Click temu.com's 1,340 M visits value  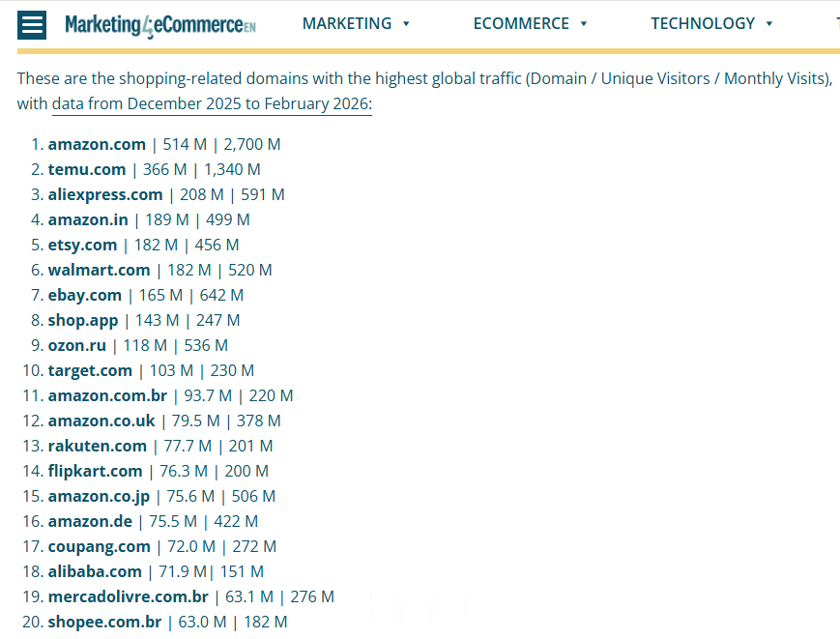232,170
